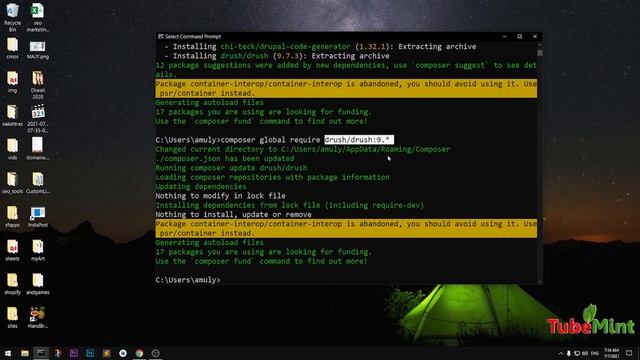Open the sheets folder
This screenshot has height=360, width=640.
tap(12, 250)
